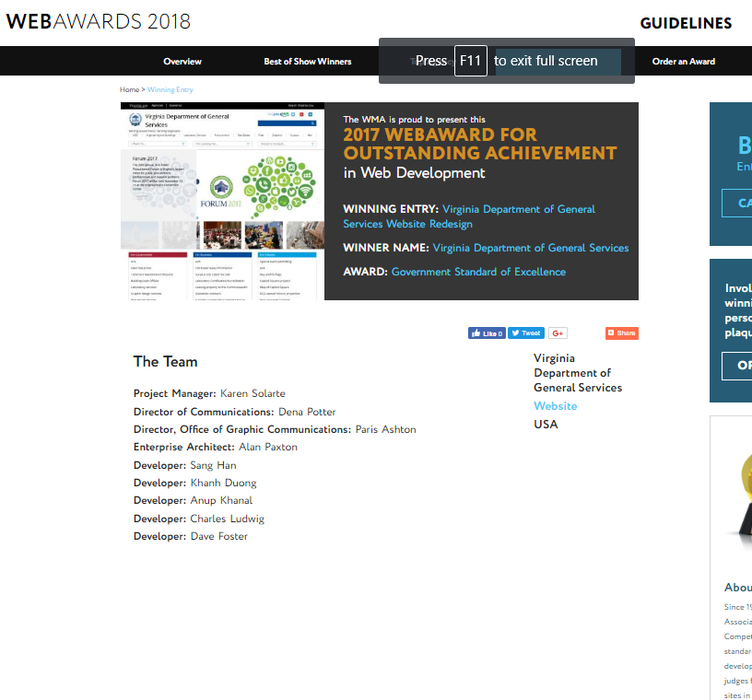Go to Best of Show Winners

tap(308, 62)
